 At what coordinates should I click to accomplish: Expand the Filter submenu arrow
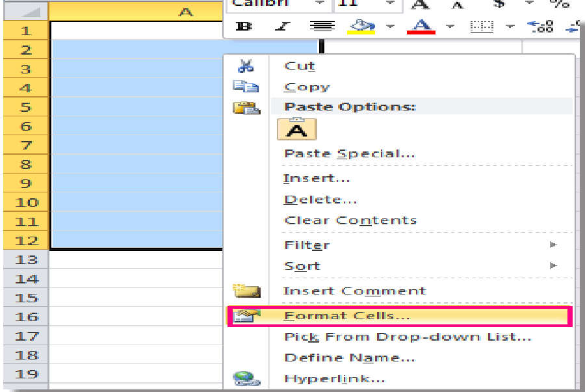(x=553, y=244)
